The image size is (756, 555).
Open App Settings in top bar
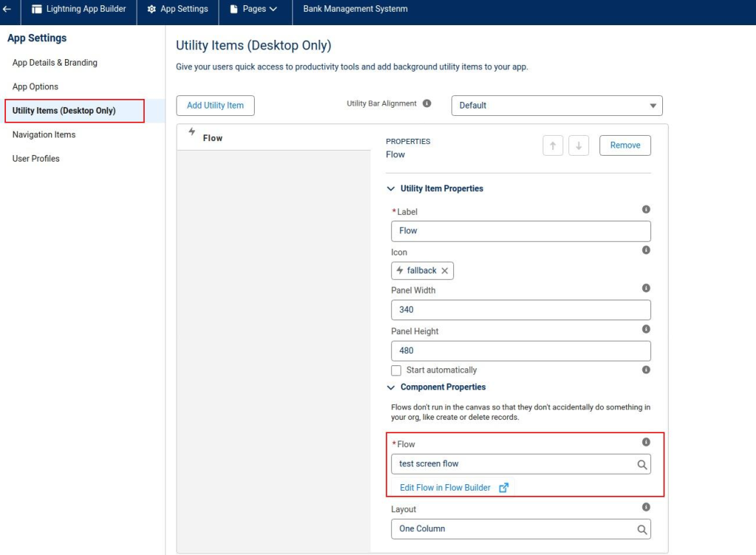tap(178, 9)
